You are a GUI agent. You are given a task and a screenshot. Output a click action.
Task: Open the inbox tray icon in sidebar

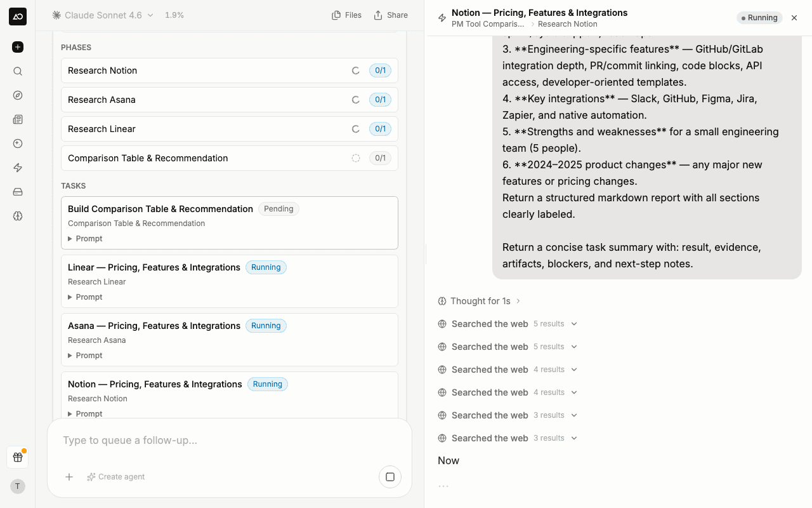[x=18, y=192]
